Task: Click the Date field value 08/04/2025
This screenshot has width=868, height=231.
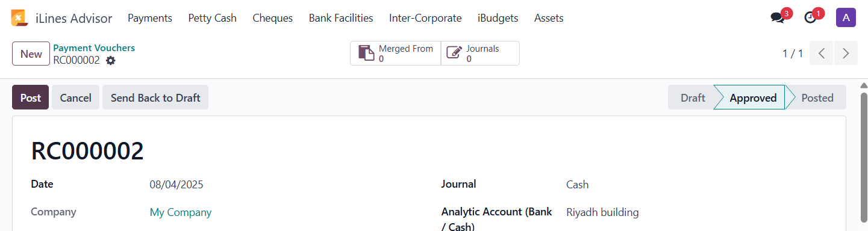Action: [176, 185]
